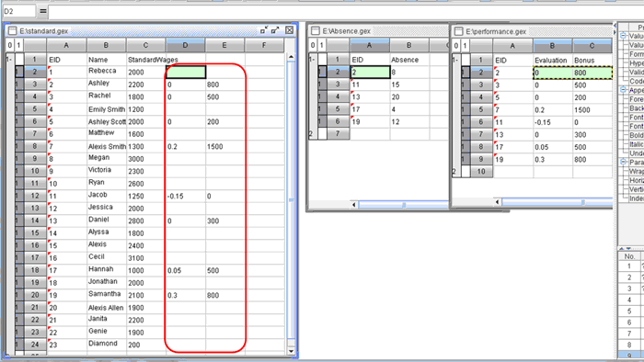Click the cell containing 'Diamond'

[x=107, y=345]
